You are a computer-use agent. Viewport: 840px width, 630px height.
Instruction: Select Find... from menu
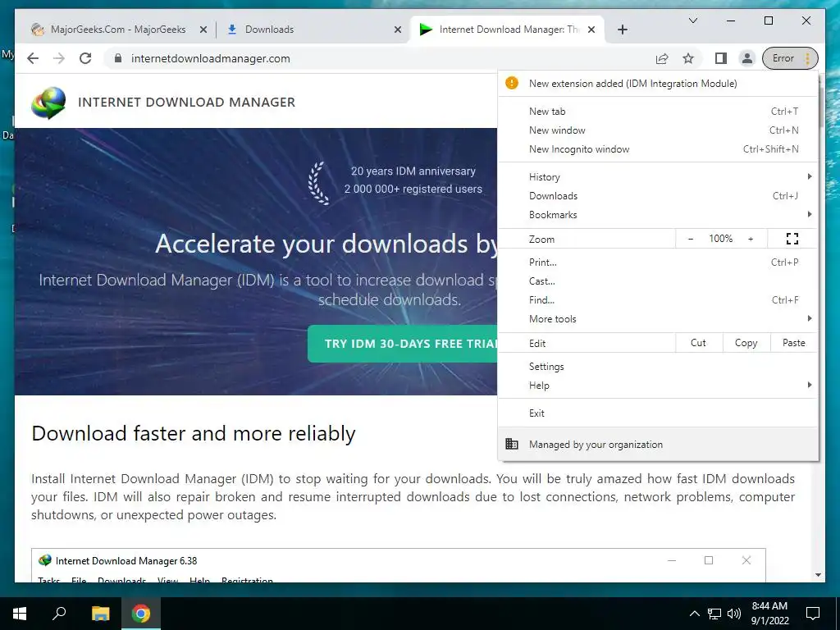point(657,300)
